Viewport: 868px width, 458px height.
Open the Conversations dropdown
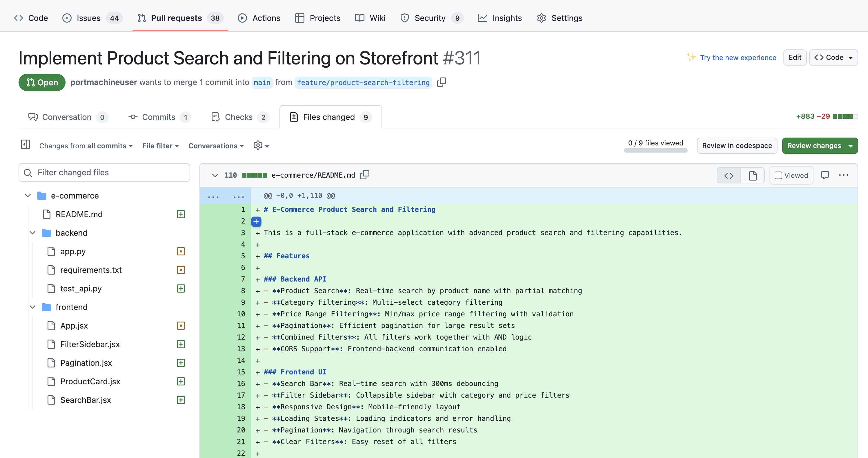click(x=216, y=146)
